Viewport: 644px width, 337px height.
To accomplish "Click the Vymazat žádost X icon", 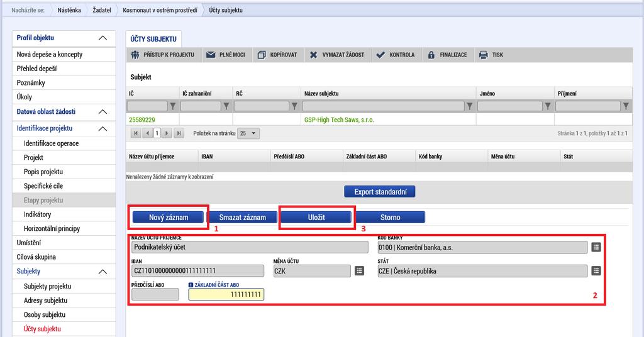I will click(x=313, y=55).
